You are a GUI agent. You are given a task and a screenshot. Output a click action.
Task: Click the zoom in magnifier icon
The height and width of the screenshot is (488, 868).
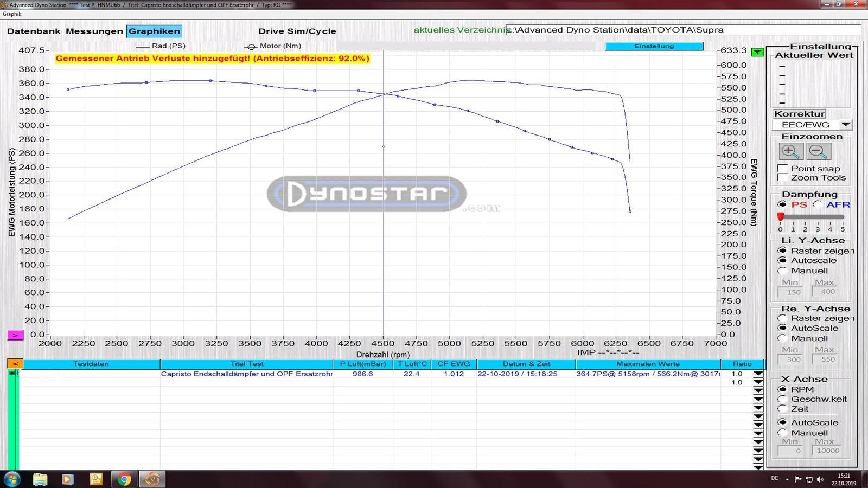pyautogui.click(x=791, y=152)
